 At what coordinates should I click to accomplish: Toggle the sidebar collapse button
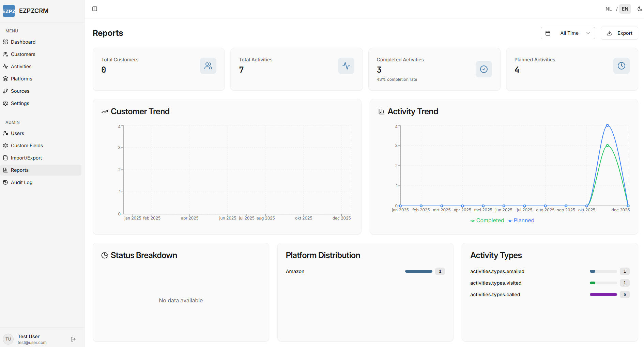pyautogui.click(x=94, y=9)
